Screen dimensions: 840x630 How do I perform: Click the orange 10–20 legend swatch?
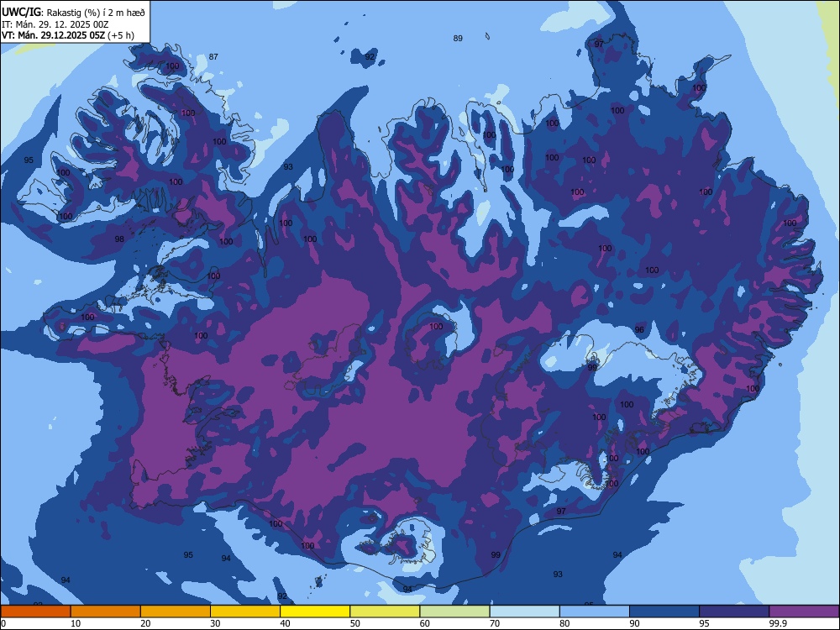point(106,612)
